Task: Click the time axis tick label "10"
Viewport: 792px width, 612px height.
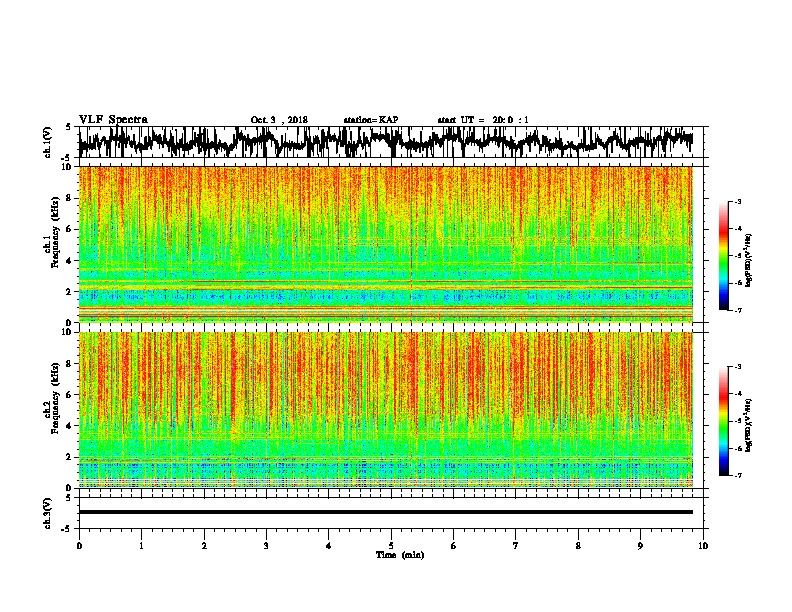Action: pos(703,546)
